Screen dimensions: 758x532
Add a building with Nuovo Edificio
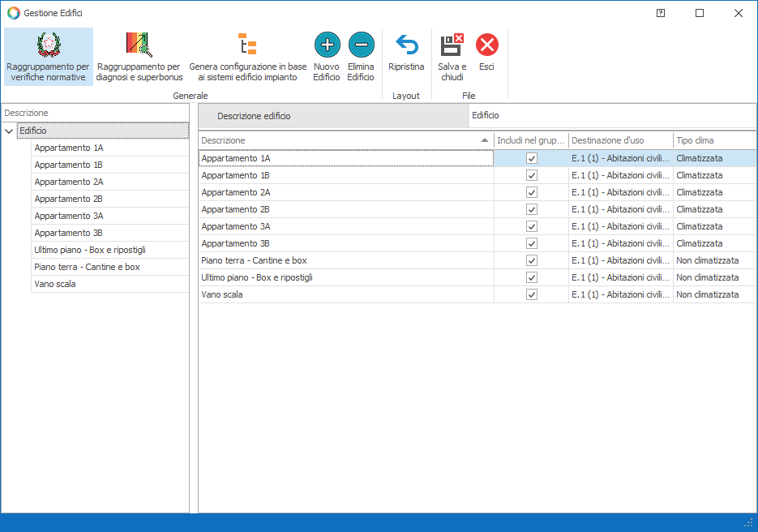coord(327,45)
